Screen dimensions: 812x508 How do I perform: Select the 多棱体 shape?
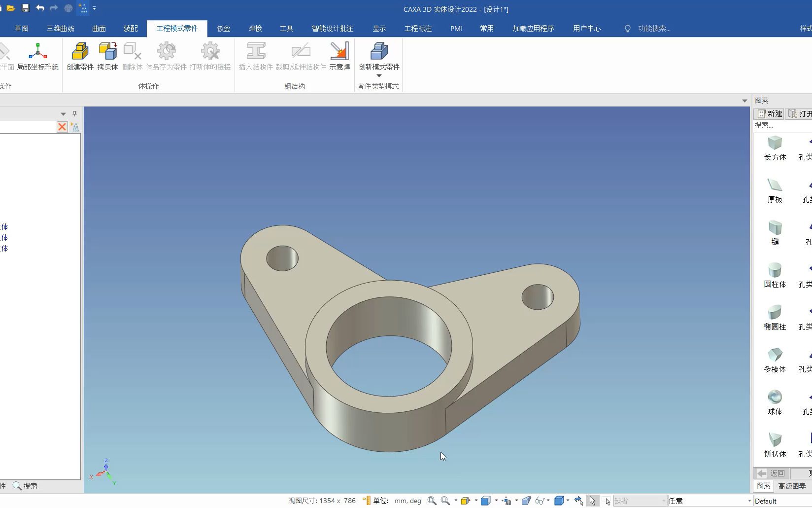coord(775,361)
